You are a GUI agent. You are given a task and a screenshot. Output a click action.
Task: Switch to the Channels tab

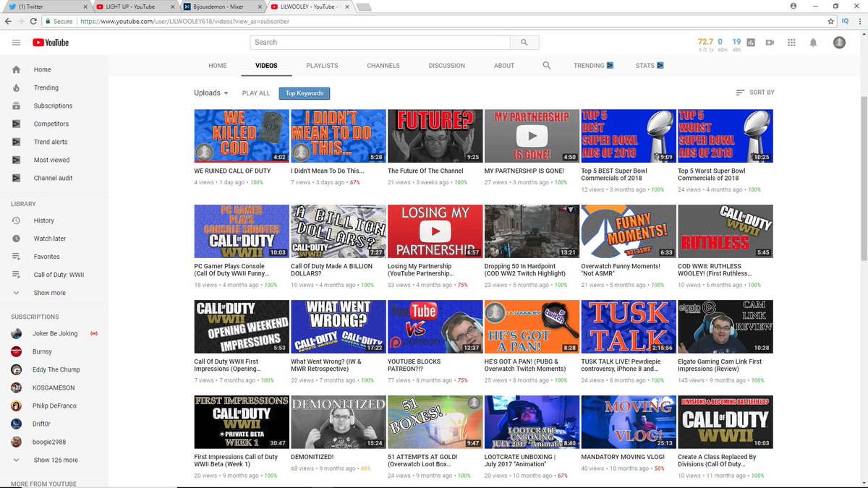pos(383,65)
